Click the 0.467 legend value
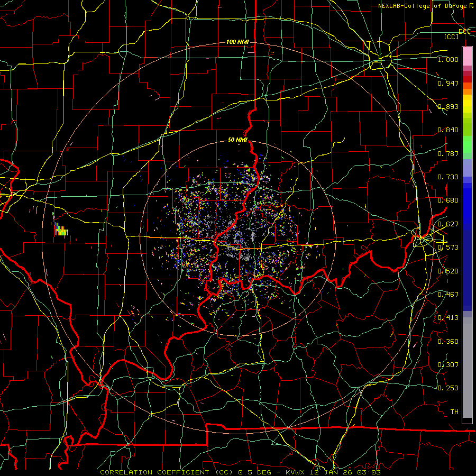 (448, 294)
